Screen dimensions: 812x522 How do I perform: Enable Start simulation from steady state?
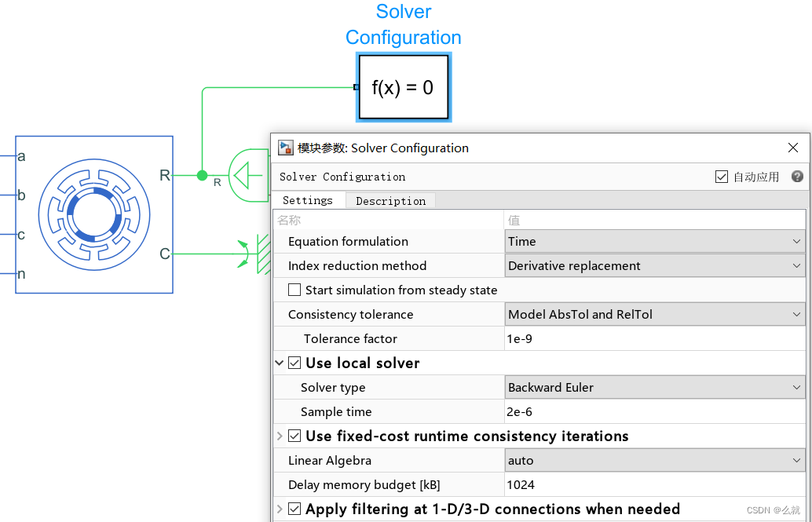coord(294,290)
